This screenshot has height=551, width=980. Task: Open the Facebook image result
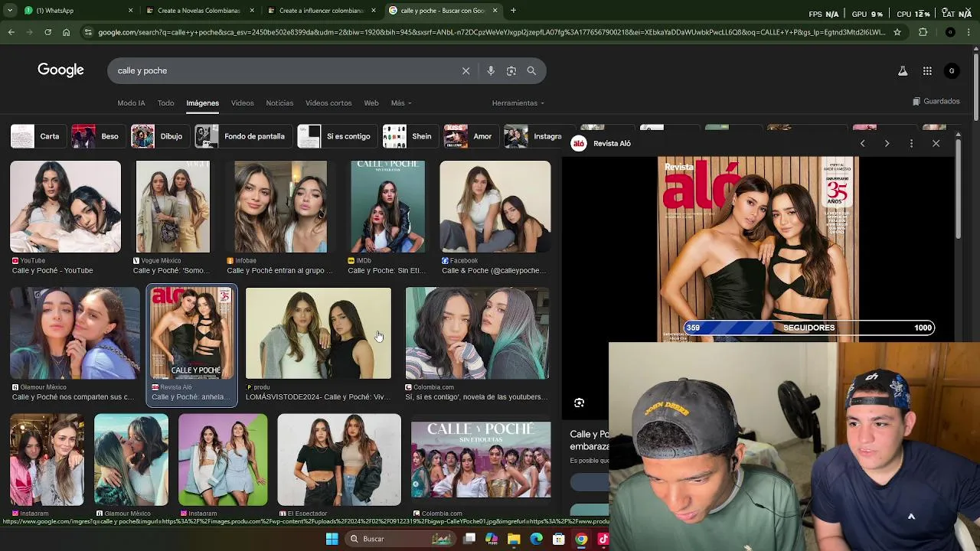495,207
